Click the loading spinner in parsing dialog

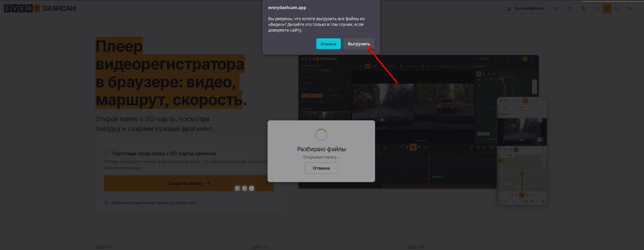(321, 135)
